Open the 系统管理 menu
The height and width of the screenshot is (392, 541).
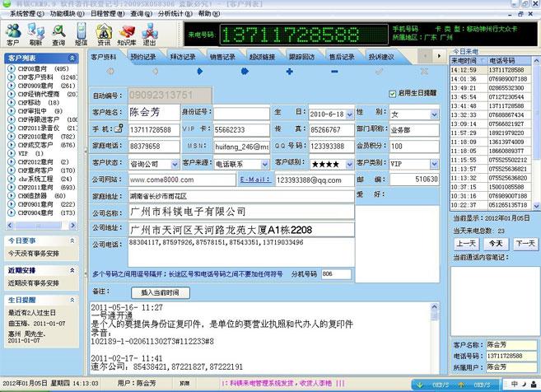pyautogui.click(x=25, y=14)
